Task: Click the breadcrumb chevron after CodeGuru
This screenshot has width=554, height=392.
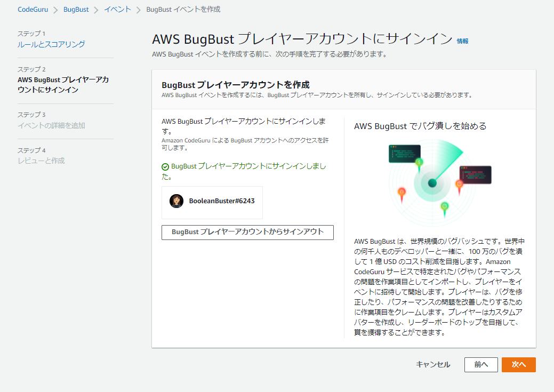Action: [x=55, y=10]
